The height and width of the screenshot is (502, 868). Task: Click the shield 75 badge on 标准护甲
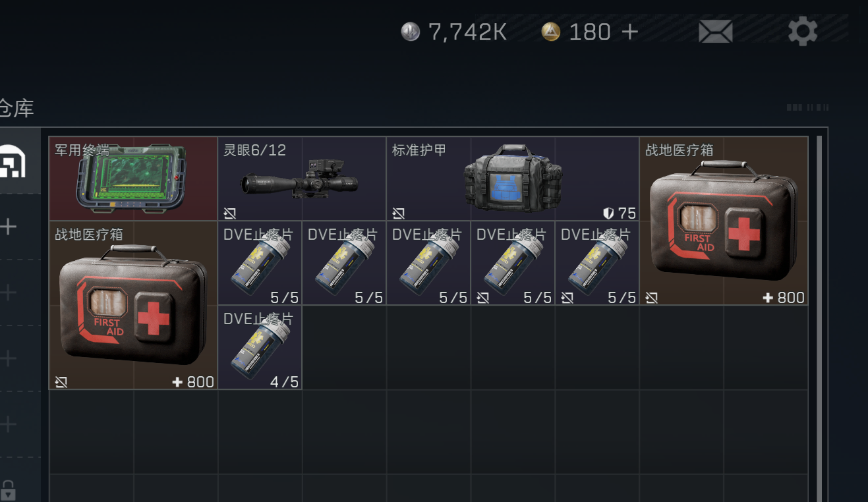click(x=620, y=213)
